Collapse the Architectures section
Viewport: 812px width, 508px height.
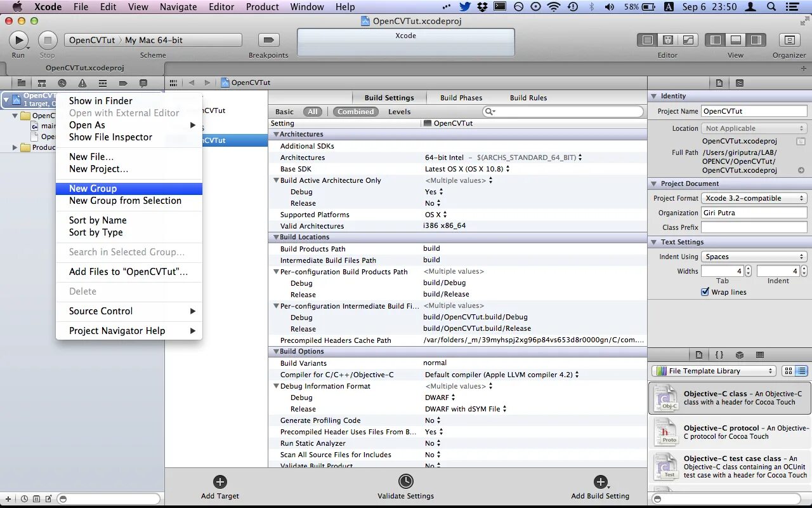click(276, 135)
